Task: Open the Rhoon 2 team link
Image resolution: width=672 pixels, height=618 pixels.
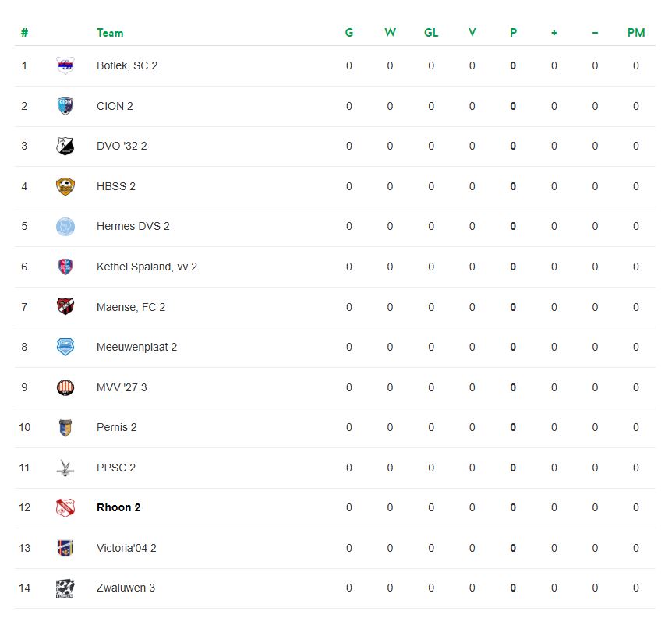Action: point(118,507)
